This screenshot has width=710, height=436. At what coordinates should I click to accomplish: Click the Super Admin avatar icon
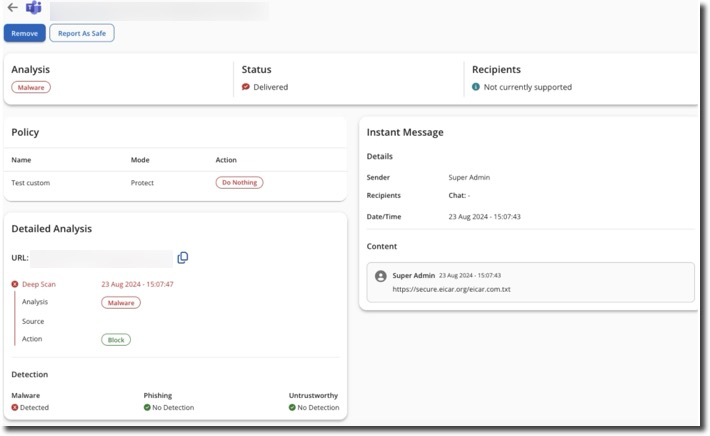380,276
